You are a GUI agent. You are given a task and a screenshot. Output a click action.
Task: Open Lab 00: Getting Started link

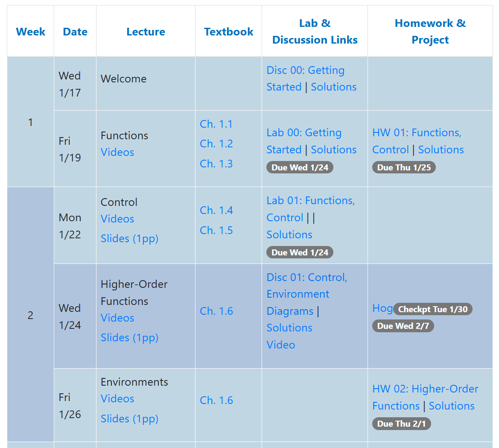304,141
